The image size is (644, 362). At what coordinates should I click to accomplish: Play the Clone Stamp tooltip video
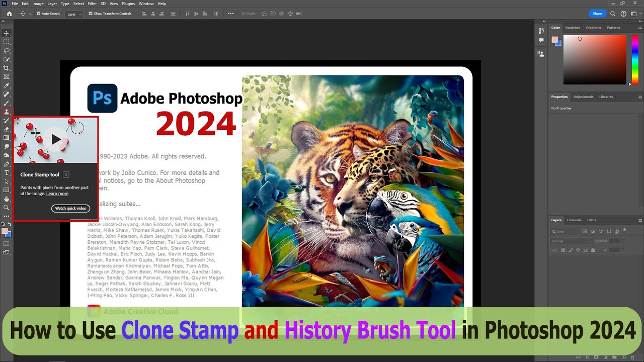(56, 140)
